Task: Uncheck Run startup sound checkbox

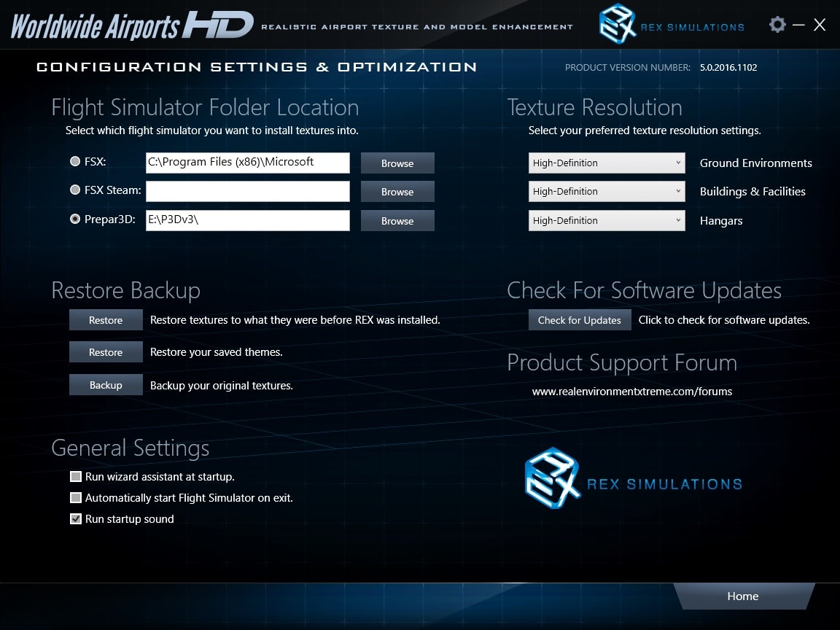Action: [x=76, y=519]
